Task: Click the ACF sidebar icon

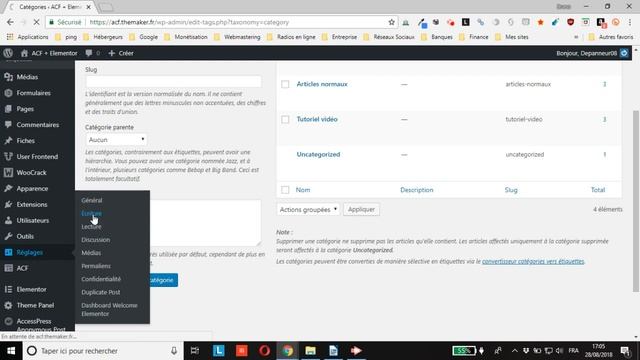Action: (8, 268)
